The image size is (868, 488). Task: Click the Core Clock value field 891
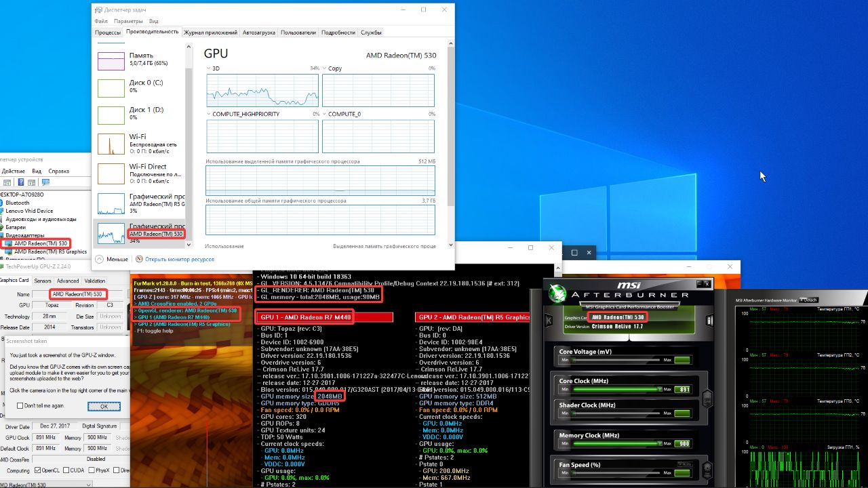tap(682, 390)
